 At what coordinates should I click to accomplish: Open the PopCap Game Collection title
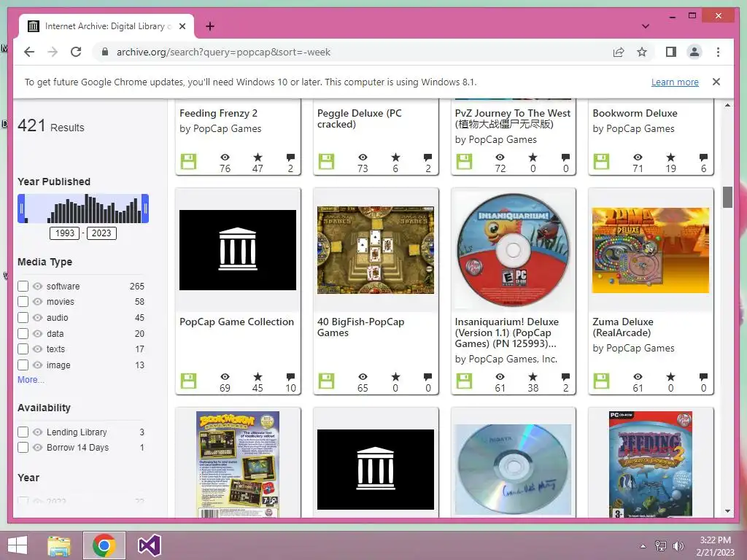(237, 322)
